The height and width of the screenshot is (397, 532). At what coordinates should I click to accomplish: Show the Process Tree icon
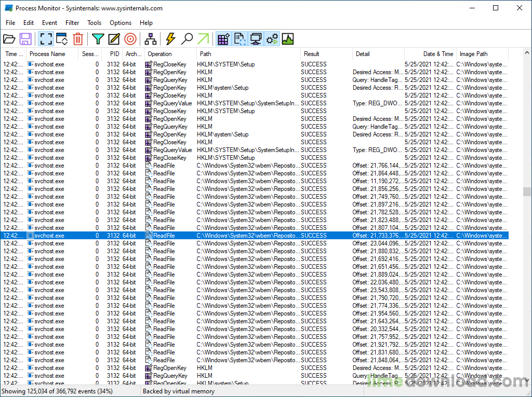pyautogui.click(x=151, y=39)
